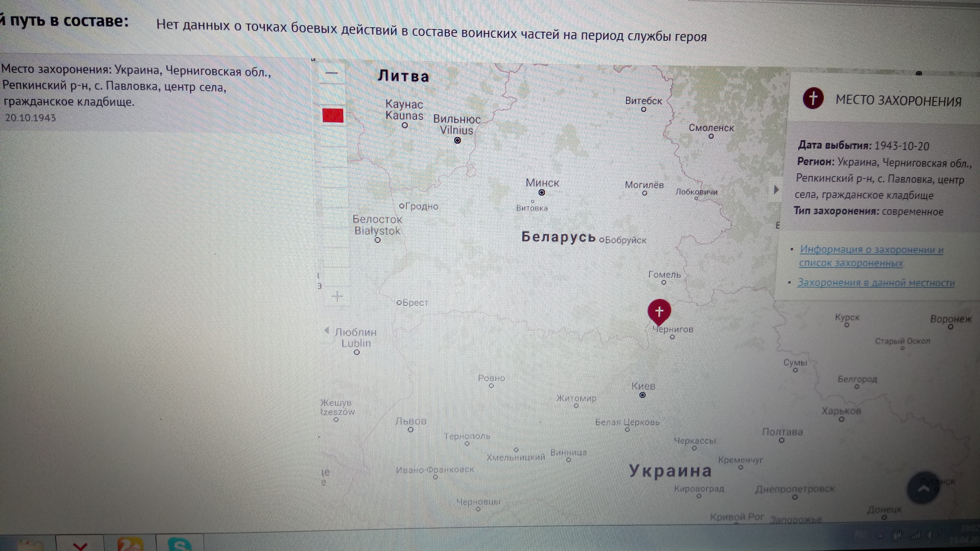Expand hidden tray icons arrow

(x=880, y=536)
